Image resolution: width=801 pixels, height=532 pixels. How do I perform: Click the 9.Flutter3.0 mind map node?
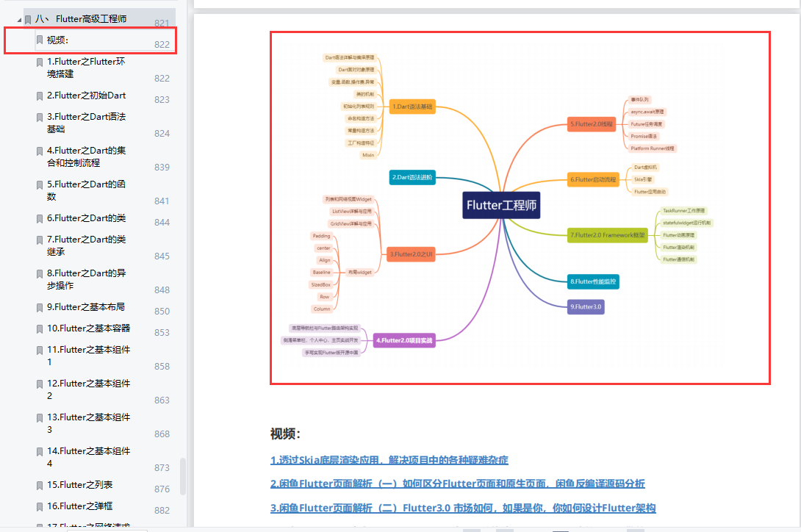pyautogui.click(x=586, y=306)
